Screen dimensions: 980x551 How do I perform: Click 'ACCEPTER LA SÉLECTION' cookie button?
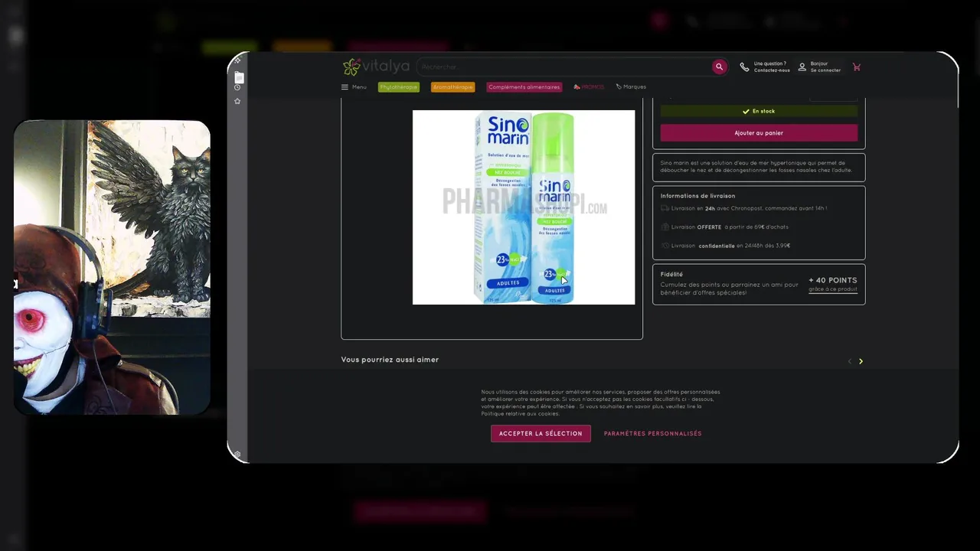541,433
